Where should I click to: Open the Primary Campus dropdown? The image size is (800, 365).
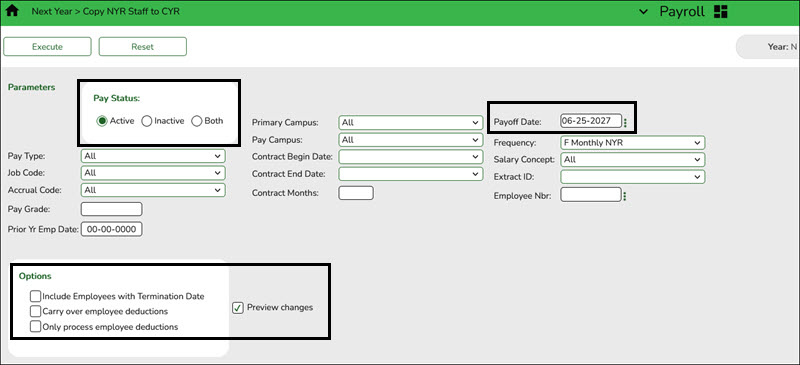(410, 123)
